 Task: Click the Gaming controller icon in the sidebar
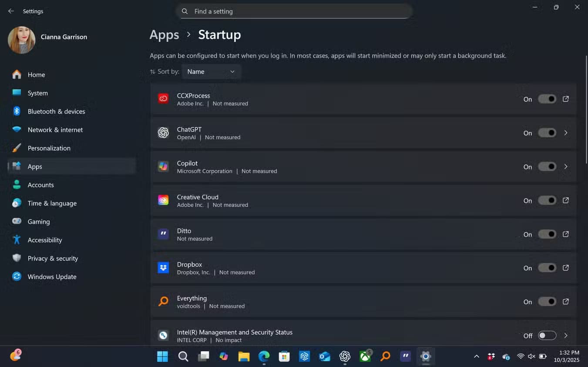pos(17,221)
